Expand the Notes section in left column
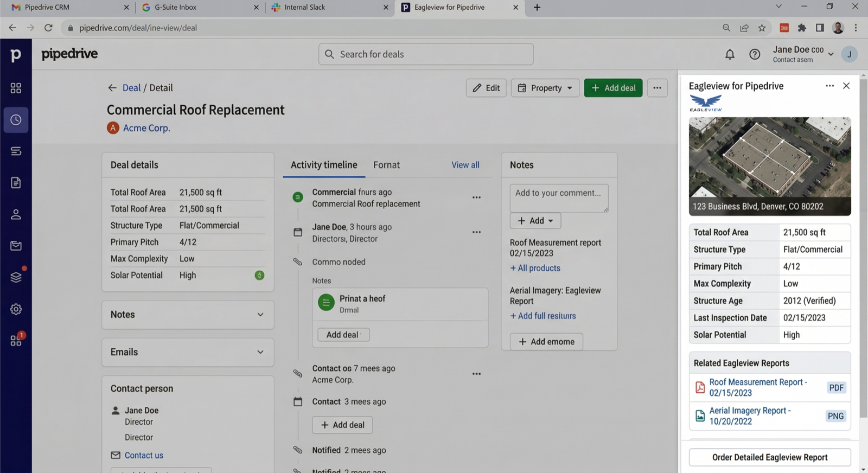 [188, 315]
